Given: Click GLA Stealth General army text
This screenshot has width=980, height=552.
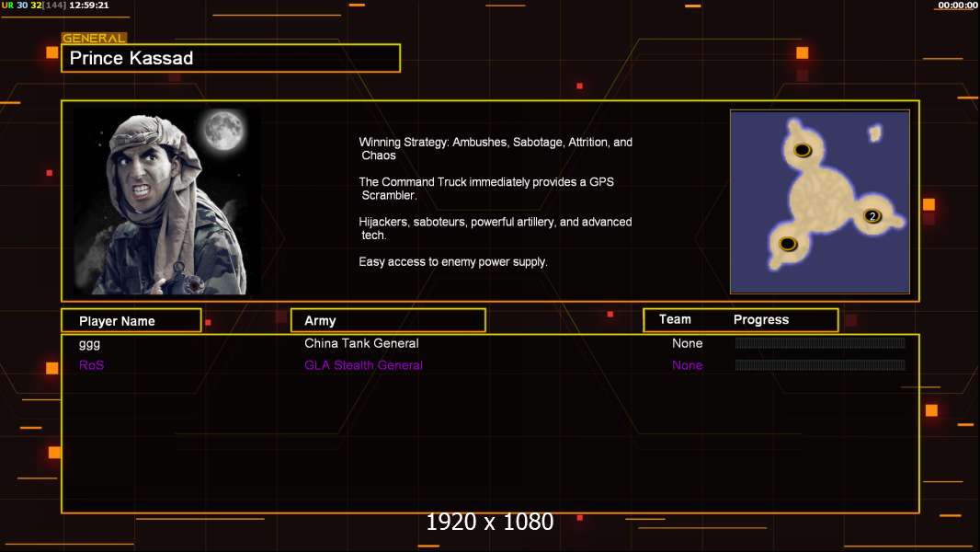Looking at the screenshot, I should click(x=363, y=365).
